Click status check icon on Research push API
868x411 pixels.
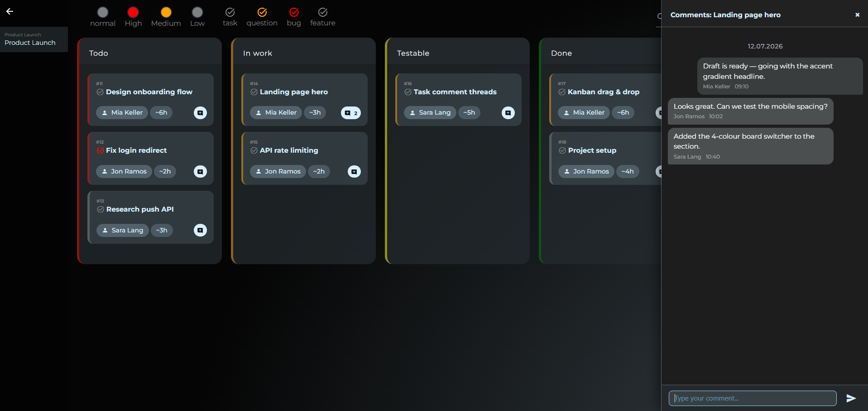pyautogui.click(x=101, y=209)
